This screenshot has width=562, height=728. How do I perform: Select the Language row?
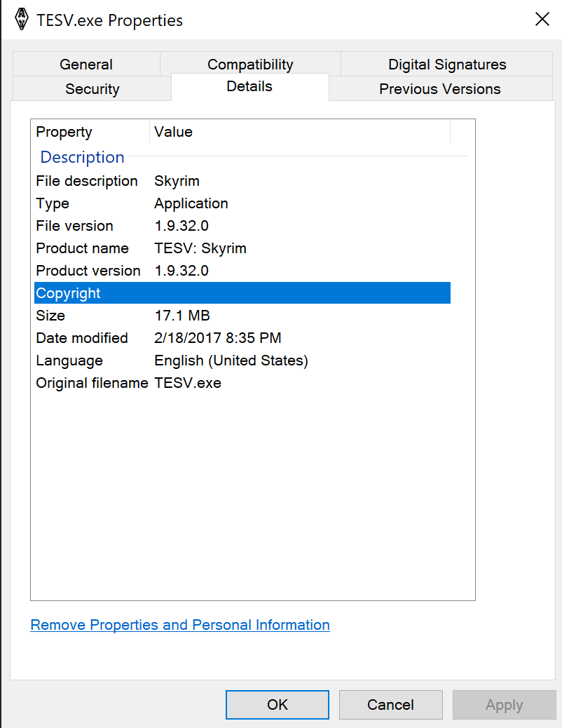coord(242,360)
